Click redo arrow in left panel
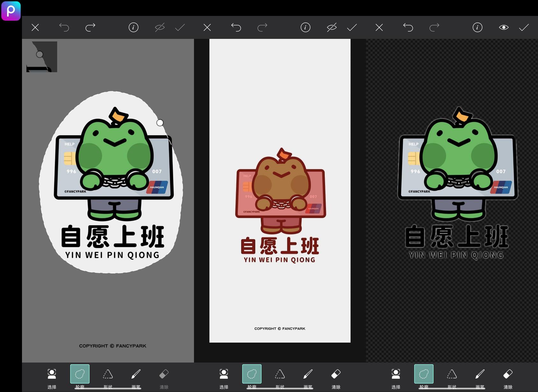 pyautogui.click(x=90, y=27)
